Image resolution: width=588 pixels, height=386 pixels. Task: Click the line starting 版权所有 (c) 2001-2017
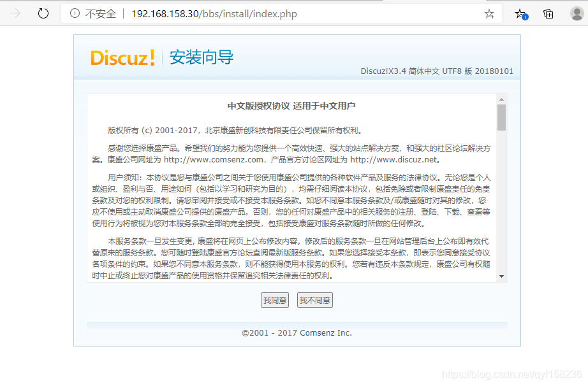pyautogui.click(x=236, y=131)
